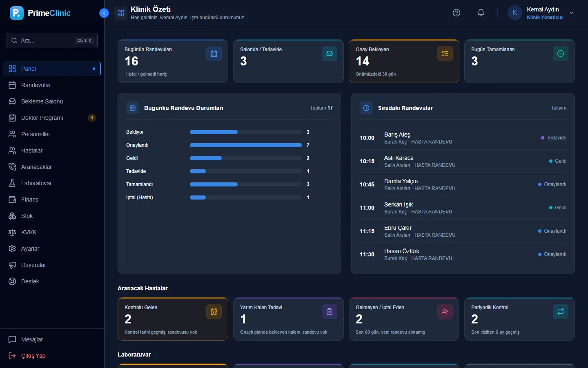Click the PrimeClinic logo icon
This screenshot has height=368, width=588.
click(x=17, y=13)
